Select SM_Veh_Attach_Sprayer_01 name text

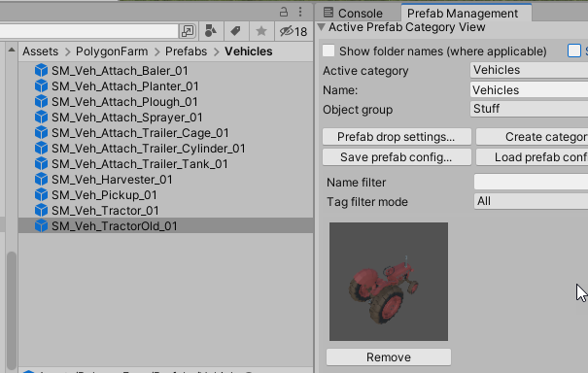tap(126, 118)
